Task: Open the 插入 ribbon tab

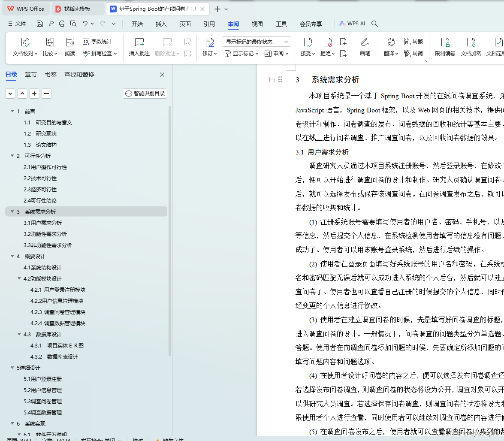Action: (161, 24)
